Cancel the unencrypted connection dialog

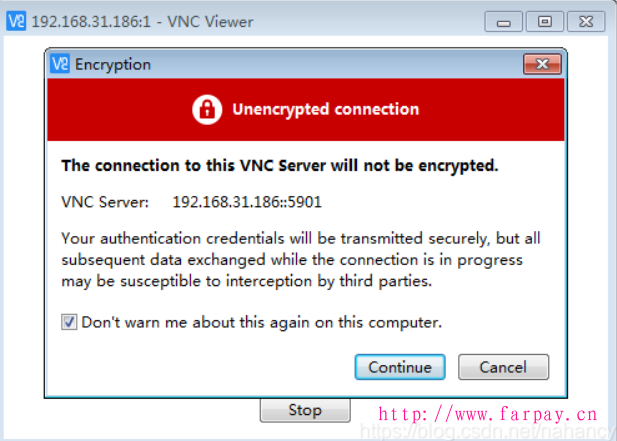(503, 367)
